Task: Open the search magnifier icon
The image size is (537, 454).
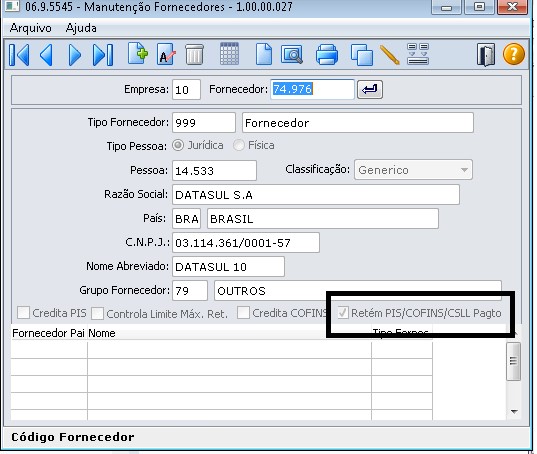Action: coord(292,54)
